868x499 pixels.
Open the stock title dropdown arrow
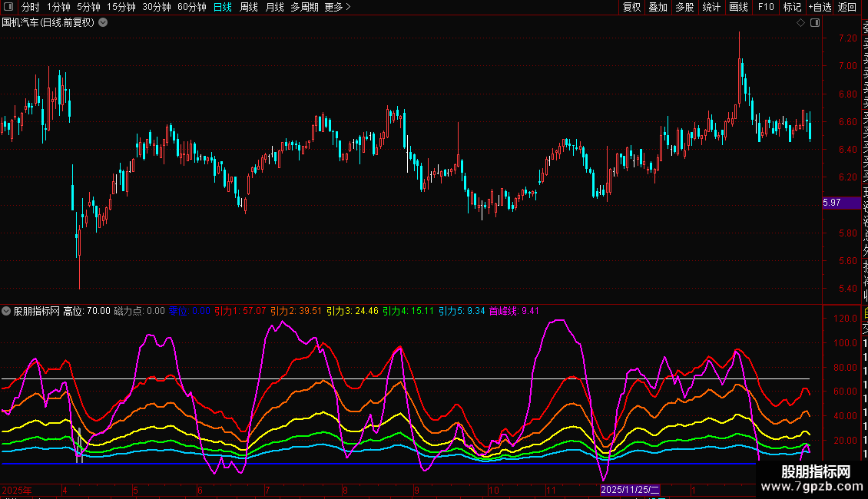coord(103,22)
